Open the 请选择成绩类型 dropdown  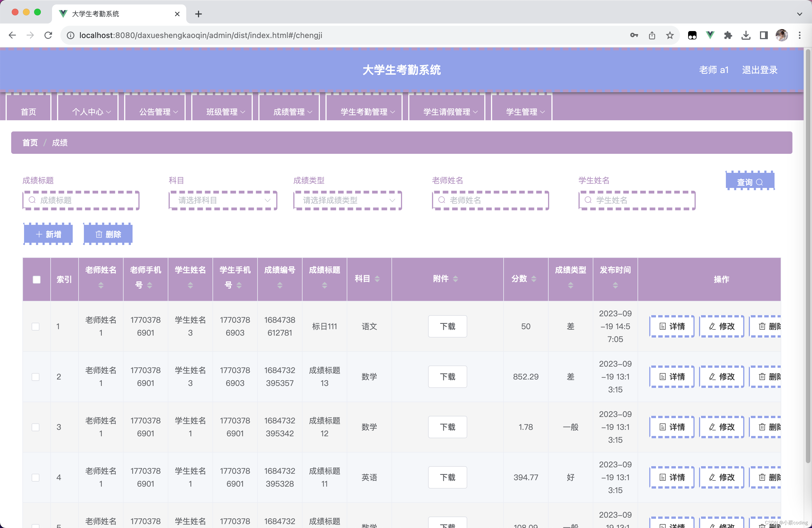(347, 200)
